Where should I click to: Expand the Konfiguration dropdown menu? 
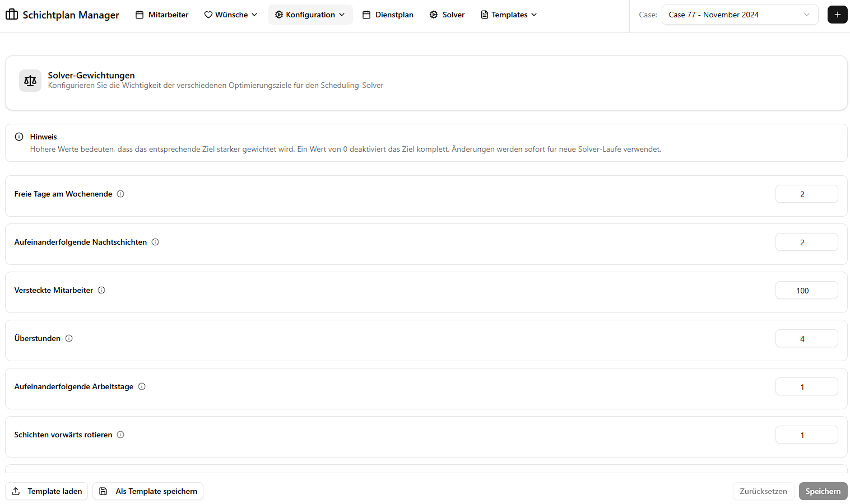(x=310, y=15)
